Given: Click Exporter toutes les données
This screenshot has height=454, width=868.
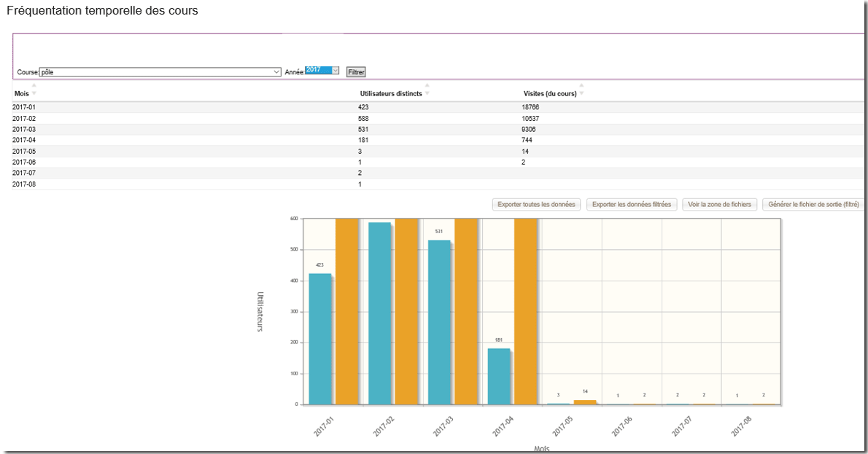Looking at the screenshot, I should pos(536,205).
